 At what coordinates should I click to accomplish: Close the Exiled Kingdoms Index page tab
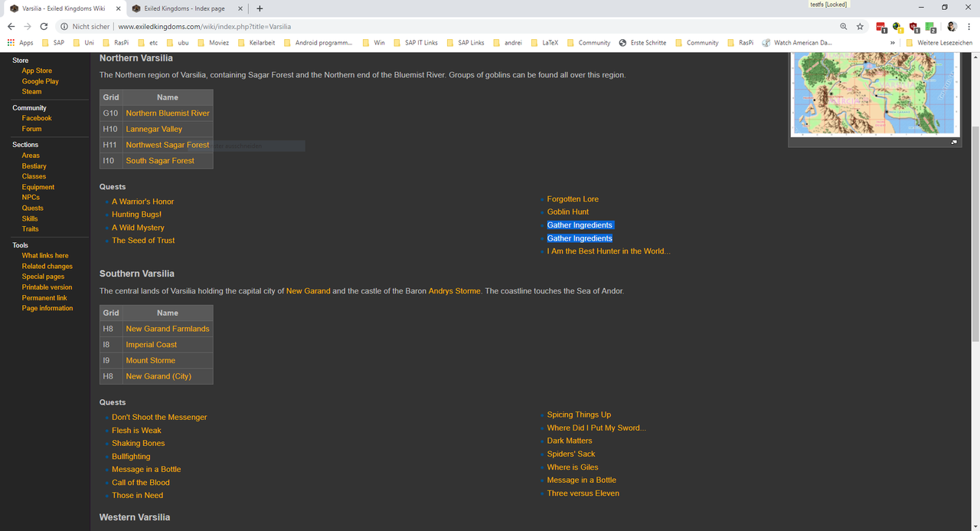240,8
